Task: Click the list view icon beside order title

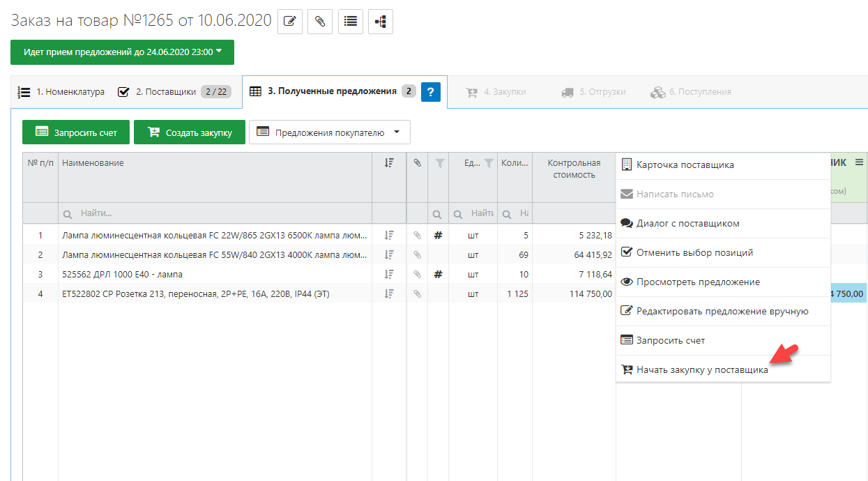Action: (351, 22)
